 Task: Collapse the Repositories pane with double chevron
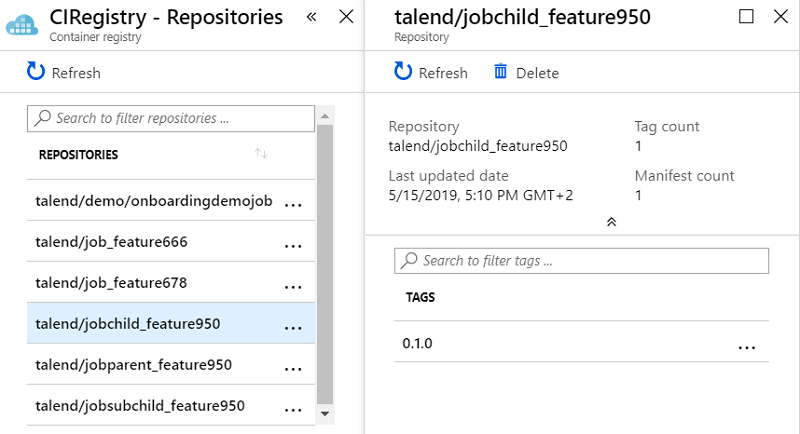coord(311,17)
